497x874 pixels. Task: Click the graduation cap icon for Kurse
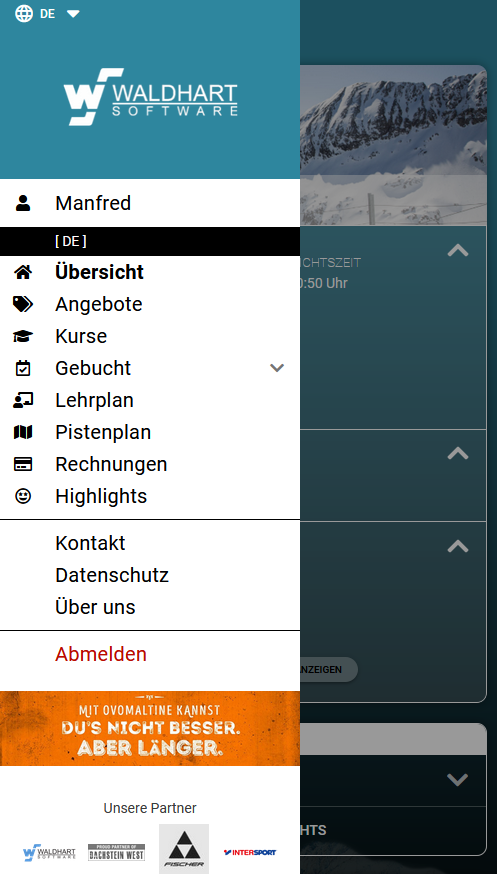[x=23, y=337]
